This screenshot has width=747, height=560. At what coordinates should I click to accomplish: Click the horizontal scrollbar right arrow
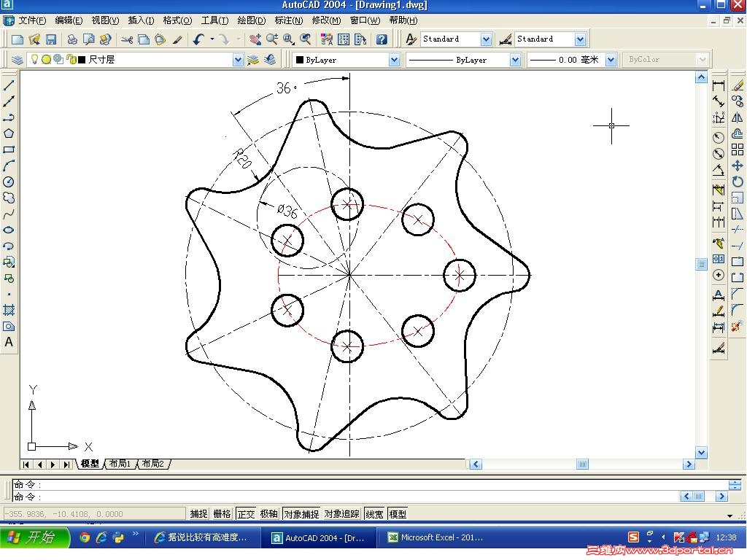tap(689, 464)
